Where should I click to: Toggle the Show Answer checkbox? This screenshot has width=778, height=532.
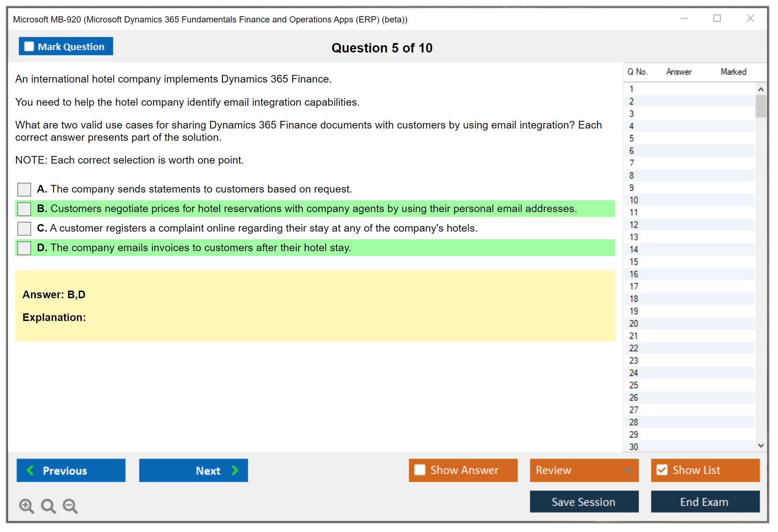click(420, 470)
